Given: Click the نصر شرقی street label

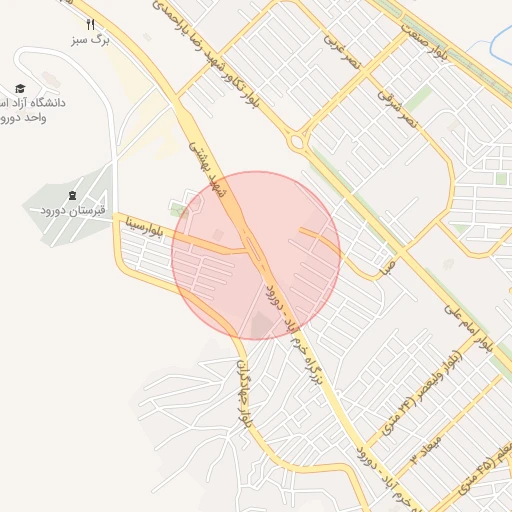Looking at the screenshot, I should coord(397,109).
